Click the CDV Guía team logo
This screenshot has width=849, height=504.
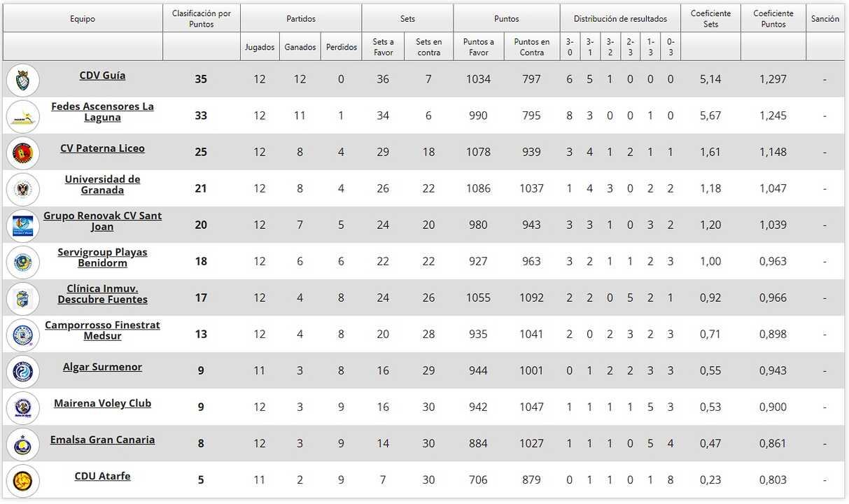pyautogui.click(x=22, y=80)
